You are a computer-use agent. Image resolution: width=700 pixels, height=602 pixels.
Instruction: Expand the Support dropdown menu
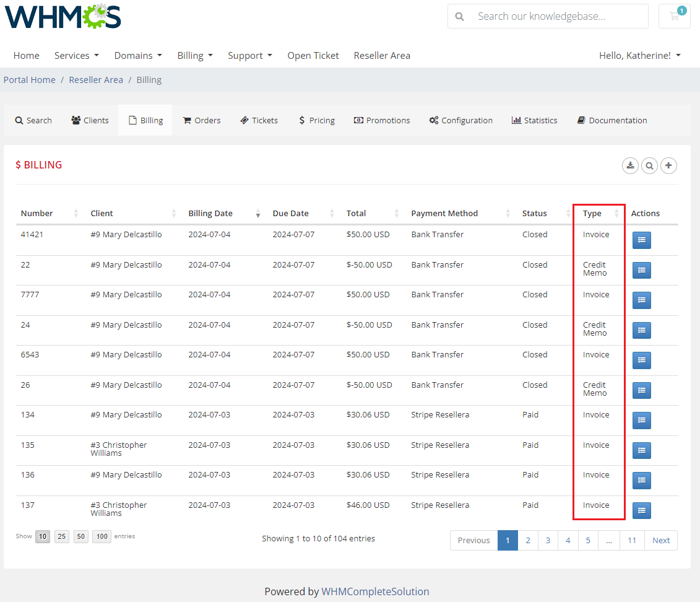[250, 55]
